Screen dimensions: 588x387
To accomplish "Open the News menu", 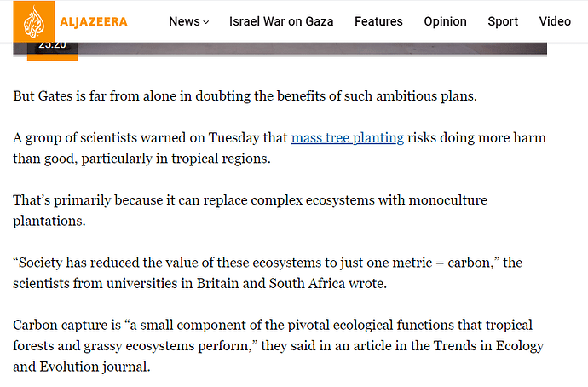I will point(183,21).
